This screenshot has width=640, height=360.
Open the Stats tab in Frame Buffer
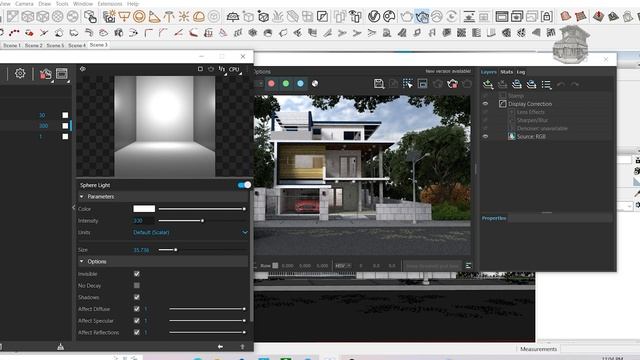coord(507,72)
